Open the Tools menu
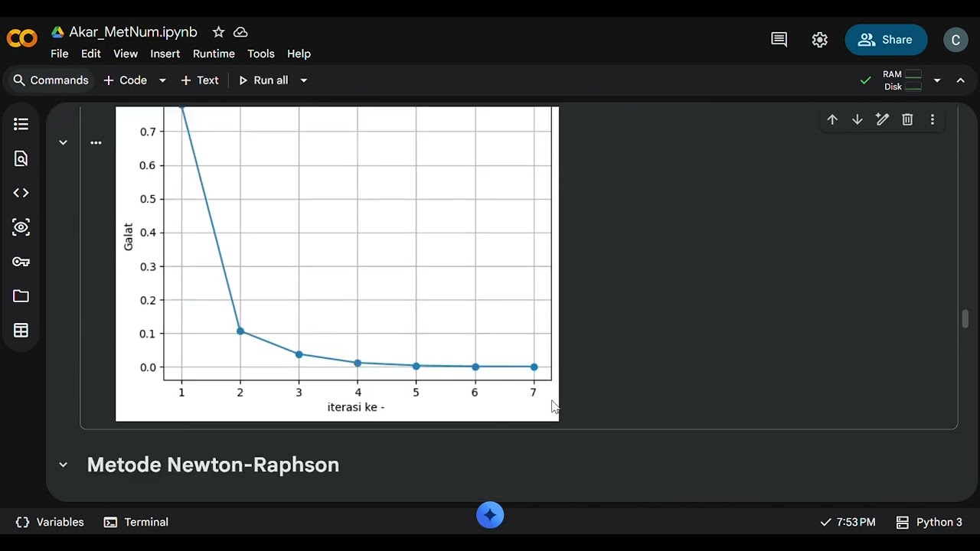The width and height of the screenshot is (980, 551). coord(261,54)
